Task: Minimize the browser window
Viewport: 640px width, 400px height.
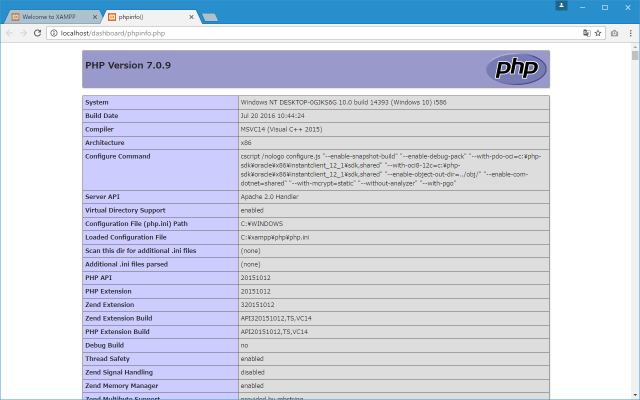Action: click(582, 7)
